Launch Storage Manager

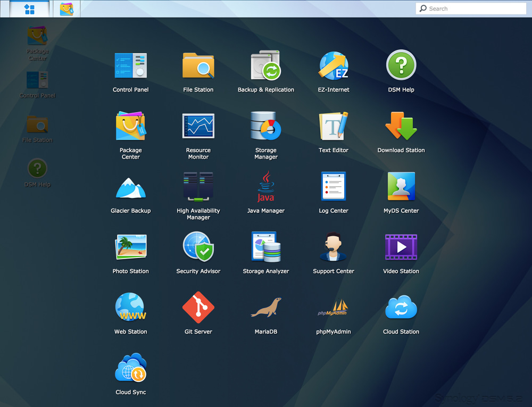pos(265,127)
